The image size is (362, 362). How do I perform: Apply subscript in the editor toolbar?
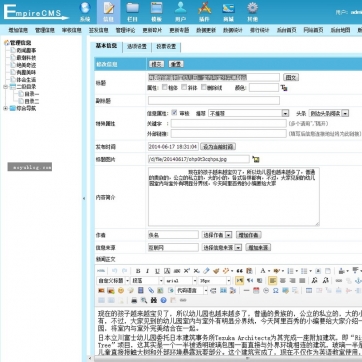tap(196, 271)
